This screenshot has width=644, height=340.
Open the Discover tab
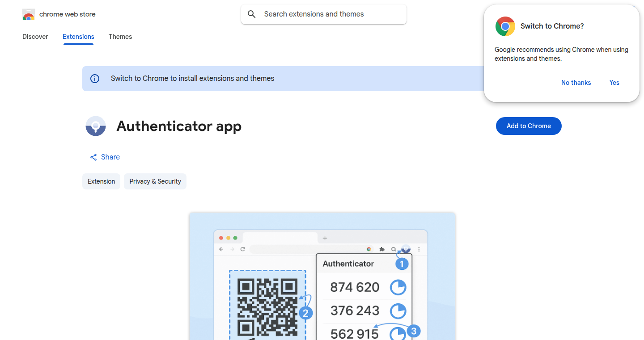click(35, 37)
